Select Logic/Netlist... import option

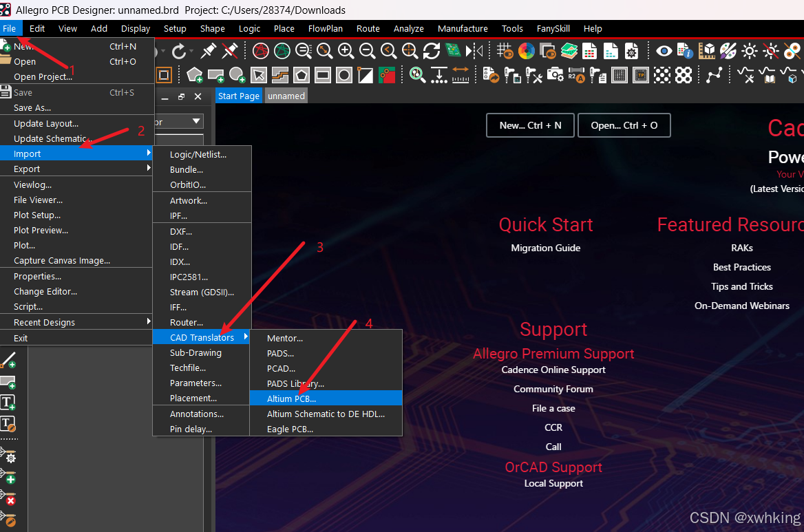202,154
